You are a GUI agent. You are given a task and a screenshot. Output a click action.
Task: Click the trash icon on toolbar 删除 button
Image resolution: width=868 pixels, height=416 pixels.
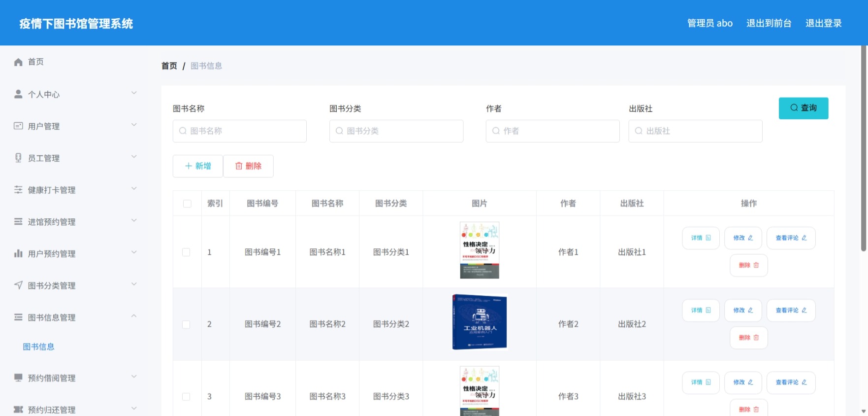pos(239,166)
